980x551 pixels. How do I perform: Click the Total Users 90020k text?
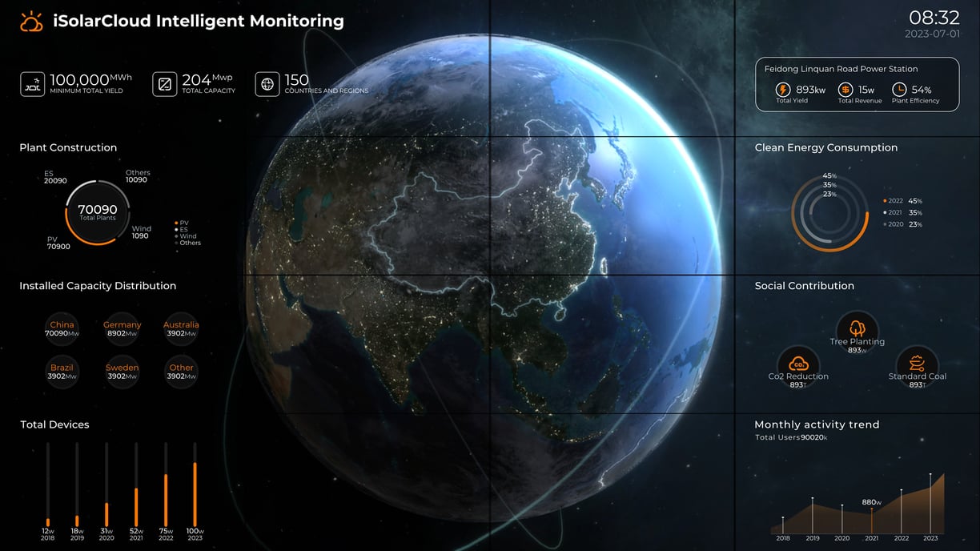791,437
